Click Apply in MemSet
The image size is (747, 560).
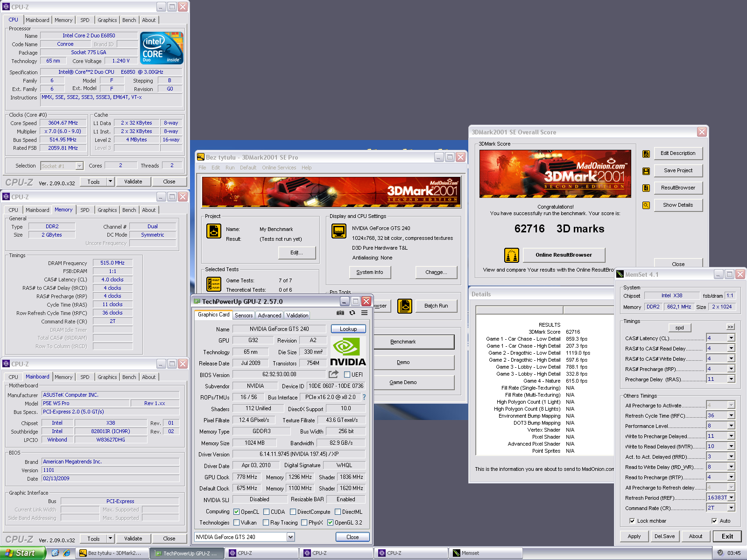pos(634,536)
